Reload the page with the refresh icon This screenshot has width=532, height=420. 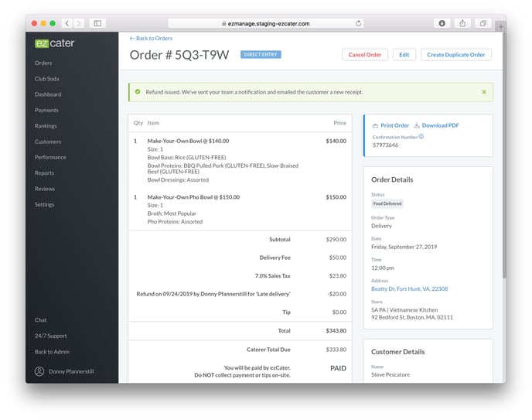click(358, 23)
